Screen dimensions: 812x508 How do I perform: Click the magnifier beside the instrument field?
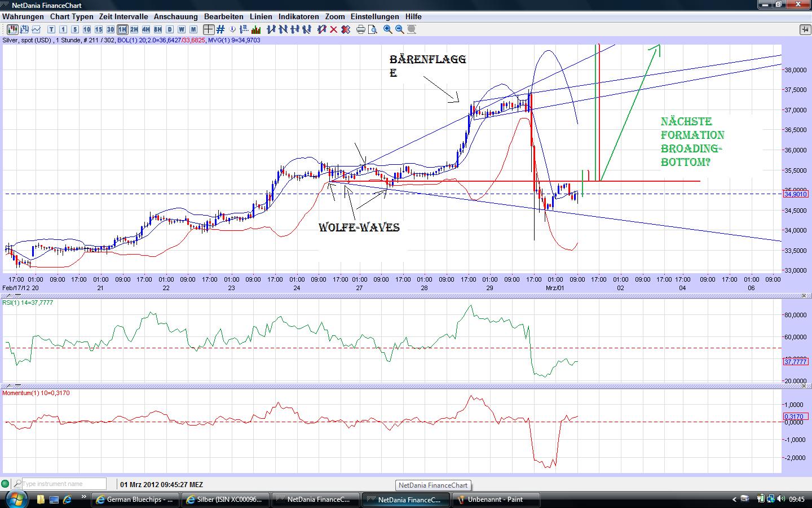tap(17, 484)
